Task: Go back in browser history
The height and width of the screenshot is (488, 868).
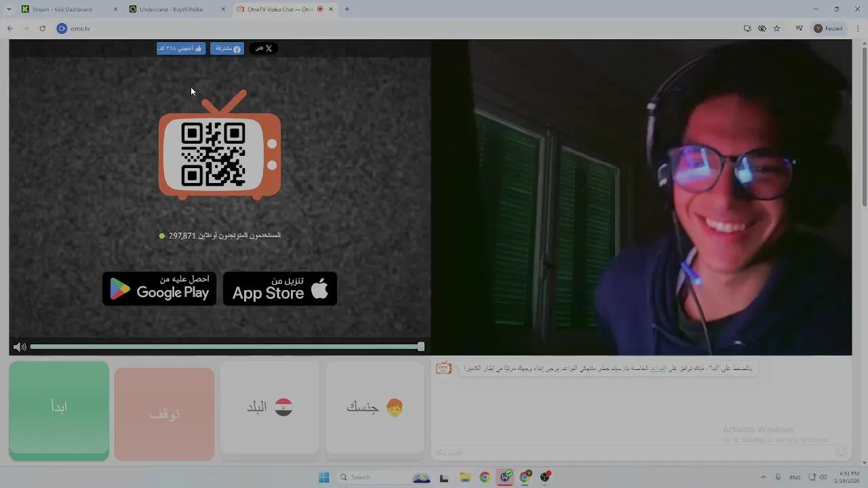Action: tap(10, 28)
